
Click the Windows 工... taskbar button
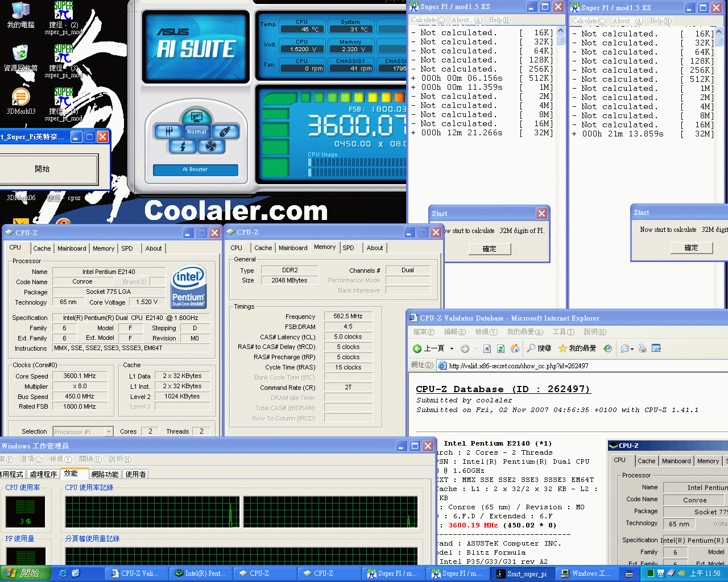(586, 573)
